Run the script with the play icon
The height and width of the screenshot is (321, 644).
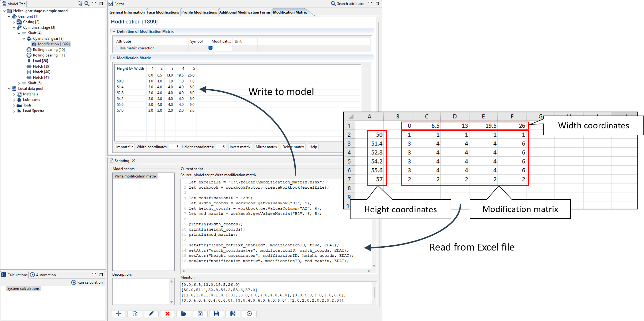point(249,313)
